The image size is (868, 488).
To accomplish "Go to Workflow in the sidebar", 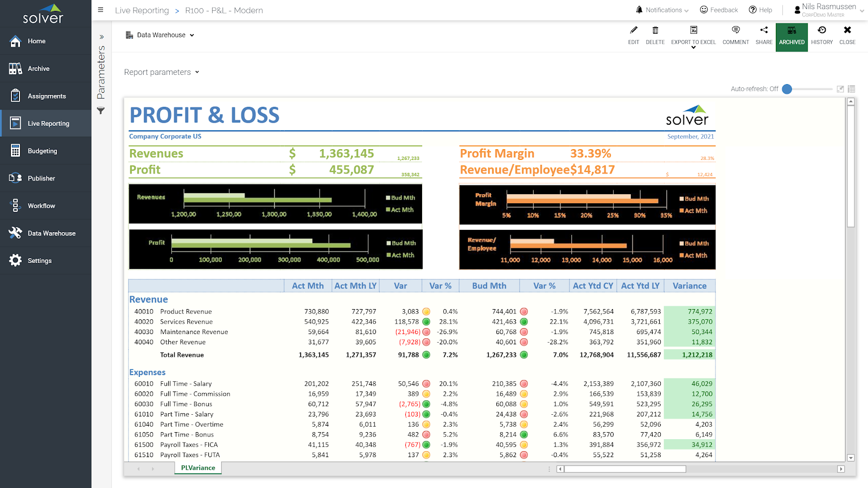I will [41, 206].
